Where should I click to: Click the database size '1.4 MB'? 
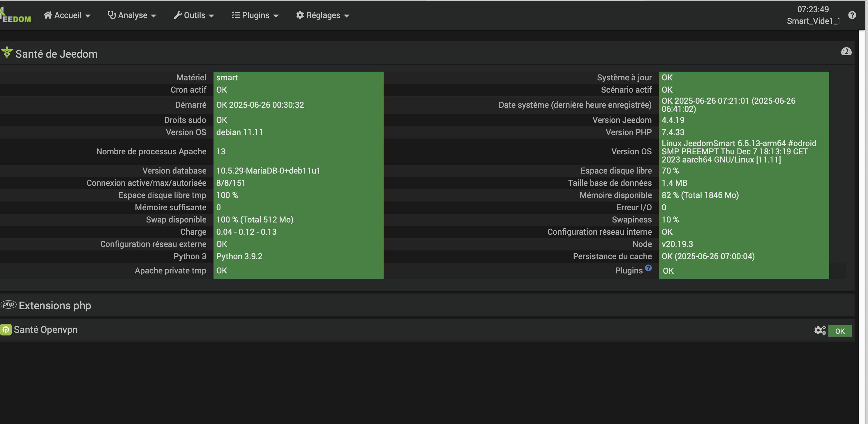pyautogui.click(x=674, y=183)
